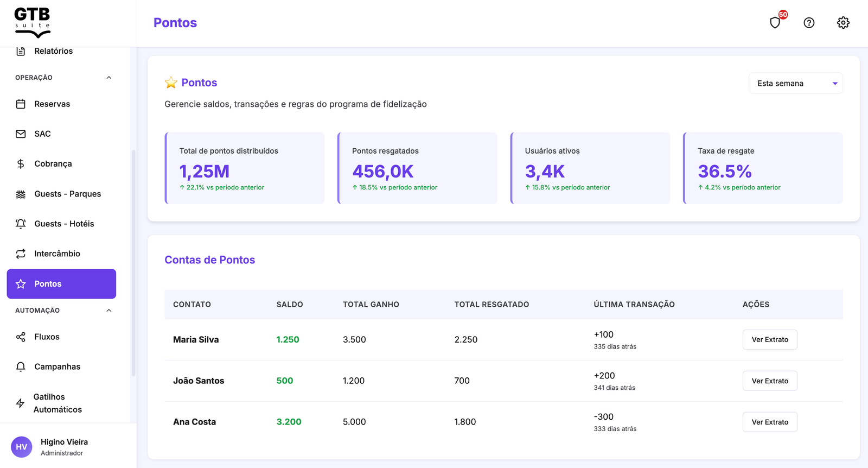Click the Higino Vieira user avatar
Screen dimensions: 868x468
tap(22, 447)
